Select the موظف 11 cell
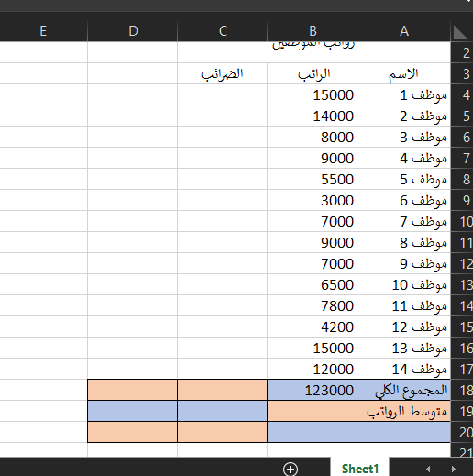Viewport: 473px width, 476px height. (x=404, y=306)
